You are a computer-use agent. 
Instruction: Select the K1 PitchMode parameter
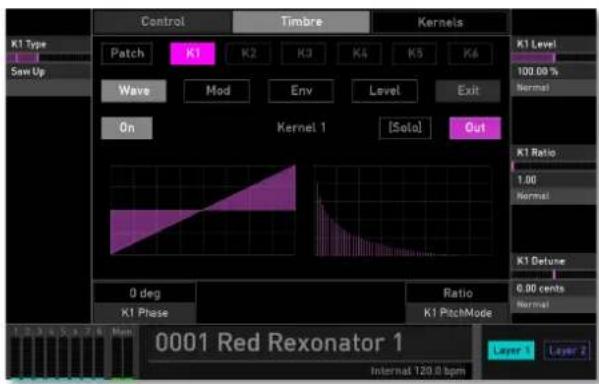tap(458, 313)
